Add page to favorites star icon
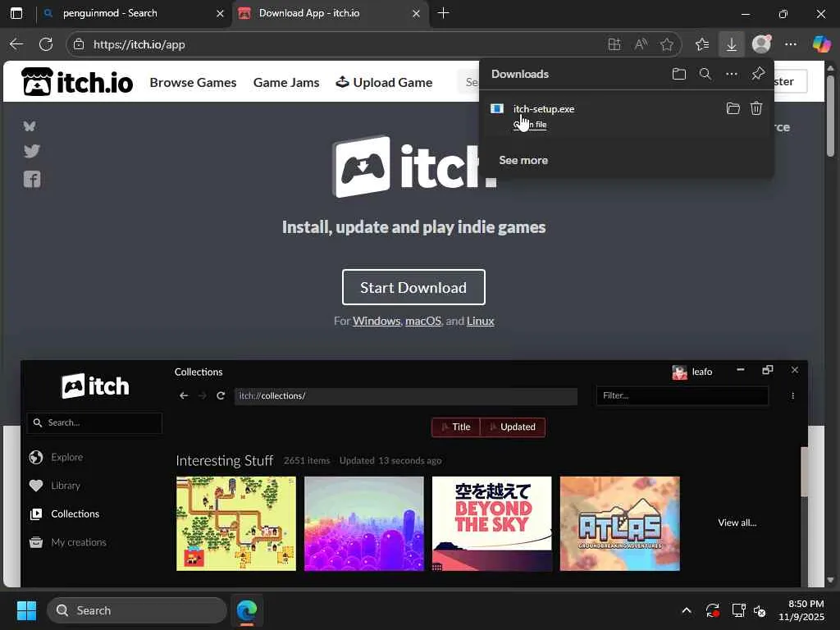 click(x=666, y=44)
